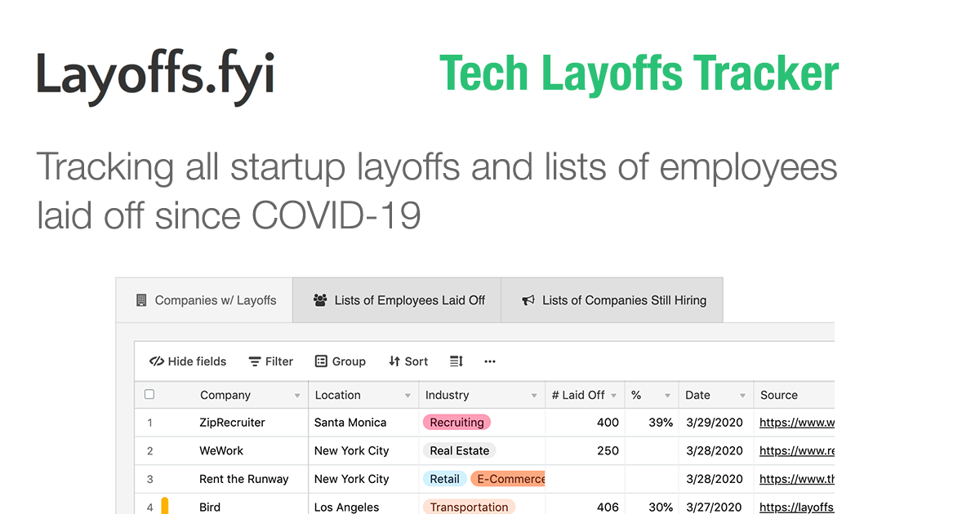Open the Location column dropdown arrow
Screen dimensions: 980x514
[x=408, y=396]
